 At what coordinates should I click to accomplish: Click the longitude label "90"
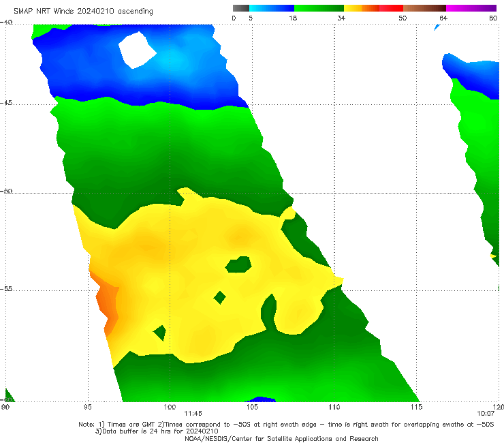pos(5,407)
